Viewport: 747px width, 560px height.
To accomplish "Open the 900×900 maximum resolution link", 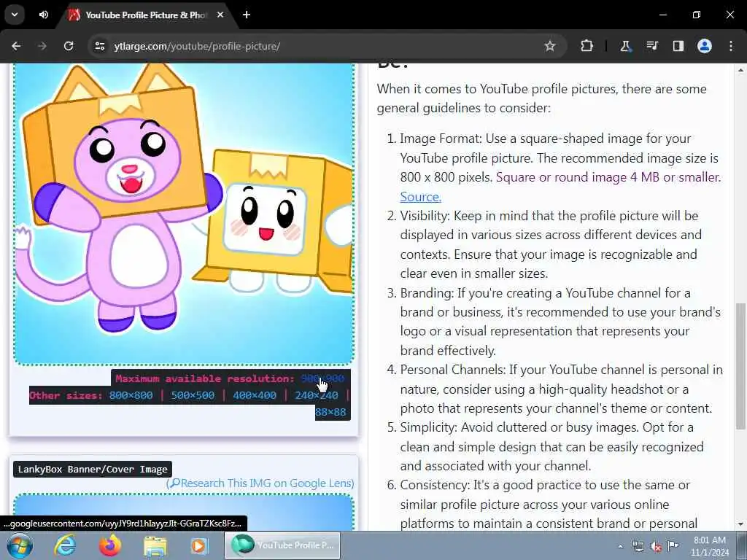I will tap(322, 378).
